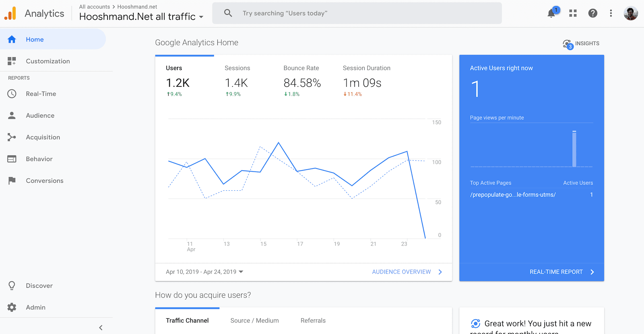The height and width of the screenshot is (334, 644).
Task: Click the Real-Time clock icon
Action: (12, 94)
